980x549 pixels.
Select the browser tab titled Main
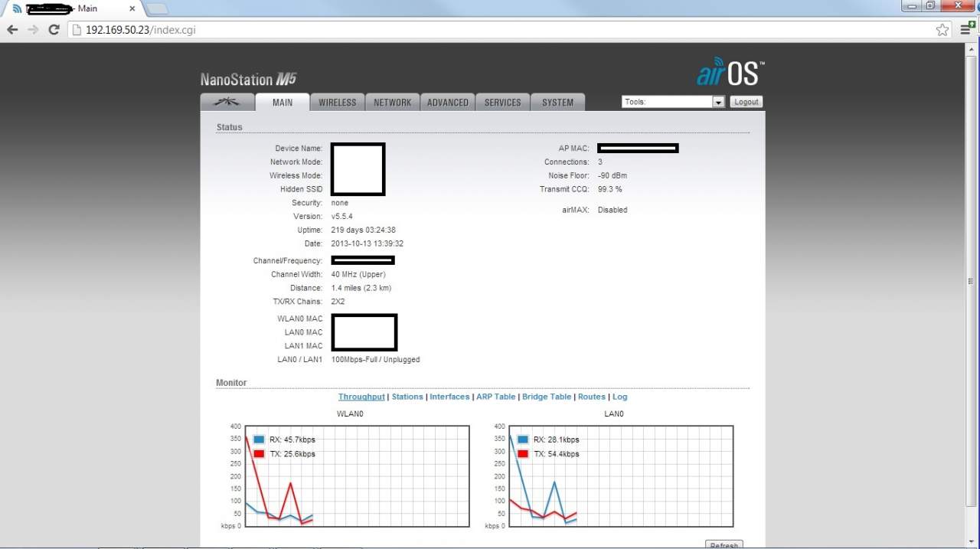[74, 8]
